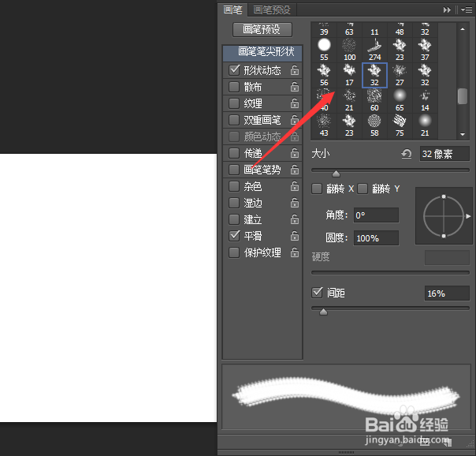The height and width of the screenshot is (456, 476).
Task: Open the preset manager icon at panel bottom
Action: tap(425, 443)
